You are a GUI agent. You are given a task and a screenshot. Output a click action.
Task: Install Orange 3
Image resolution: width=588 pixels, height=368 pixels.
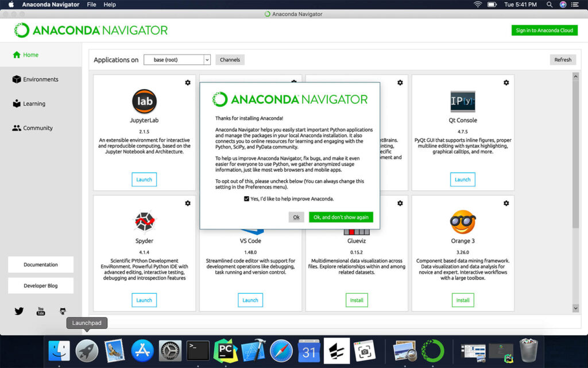[463, 300]
